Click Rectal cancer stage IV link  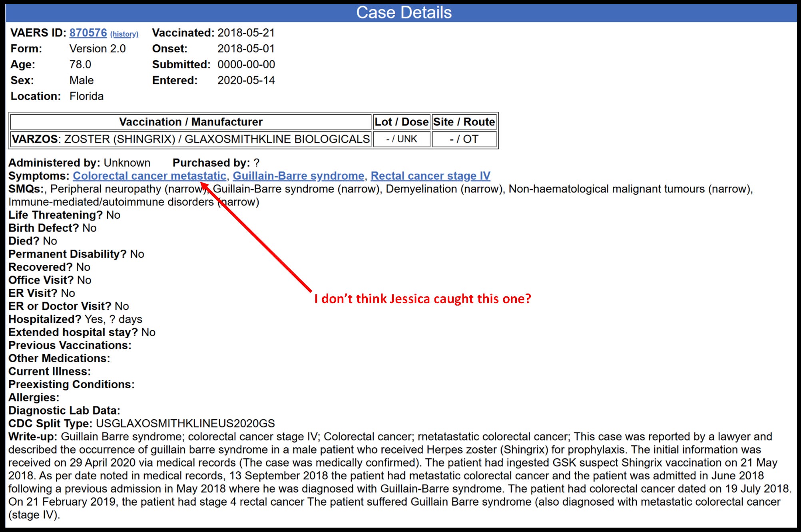point(430,176)
